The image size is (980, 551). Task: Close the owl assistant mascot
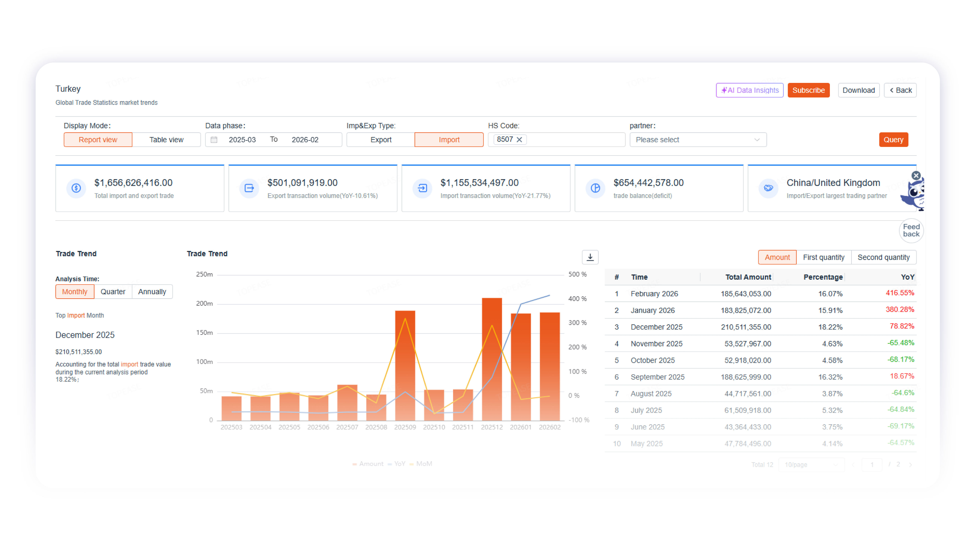coord(916,175)
